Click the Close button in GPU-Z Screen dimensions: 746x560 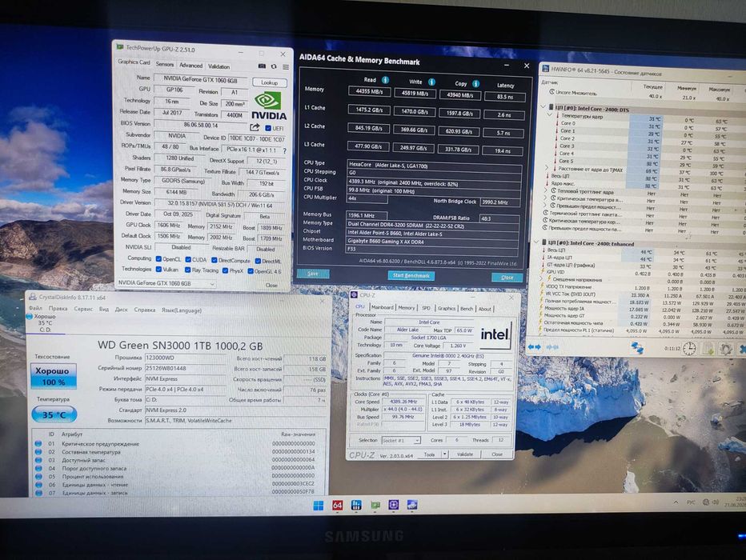click(x=271, y=286)
